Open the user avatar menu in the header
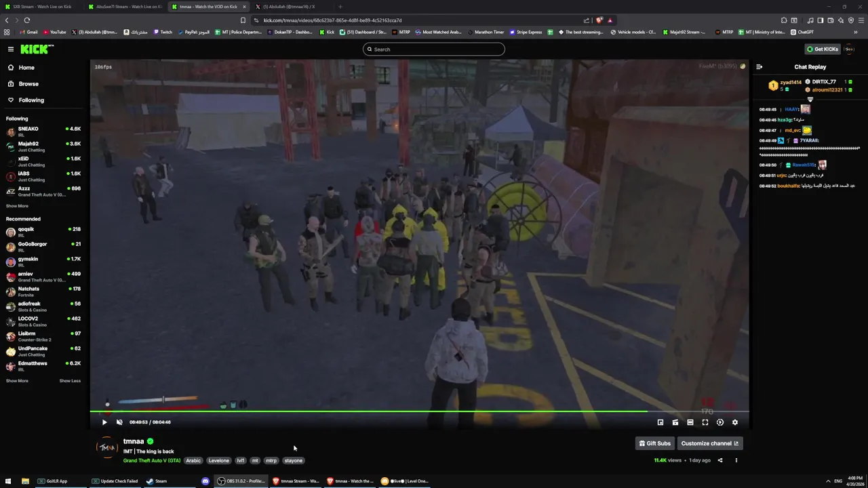Image resolution: width=868 pixels, height=488 pixels. [849, 49]
